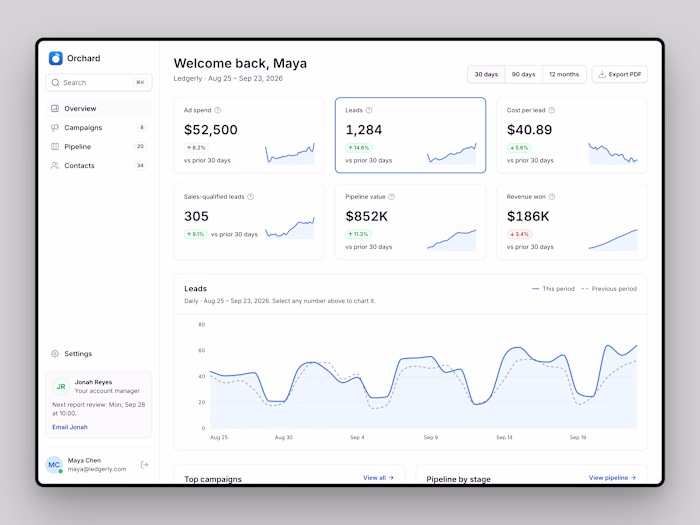Click the Campaigns megaphone icon
Viewport: 700px width, 525px height.
(55, 128)
